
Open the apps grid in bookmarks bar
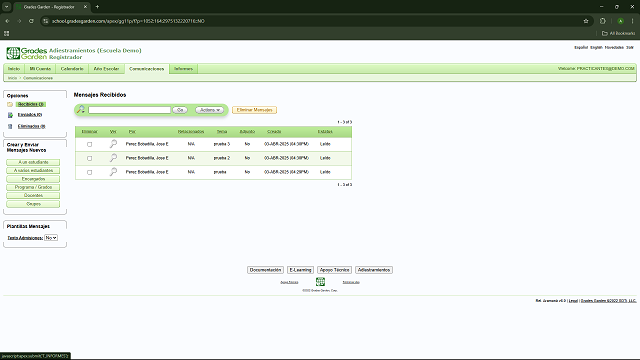tap(7, 33)
